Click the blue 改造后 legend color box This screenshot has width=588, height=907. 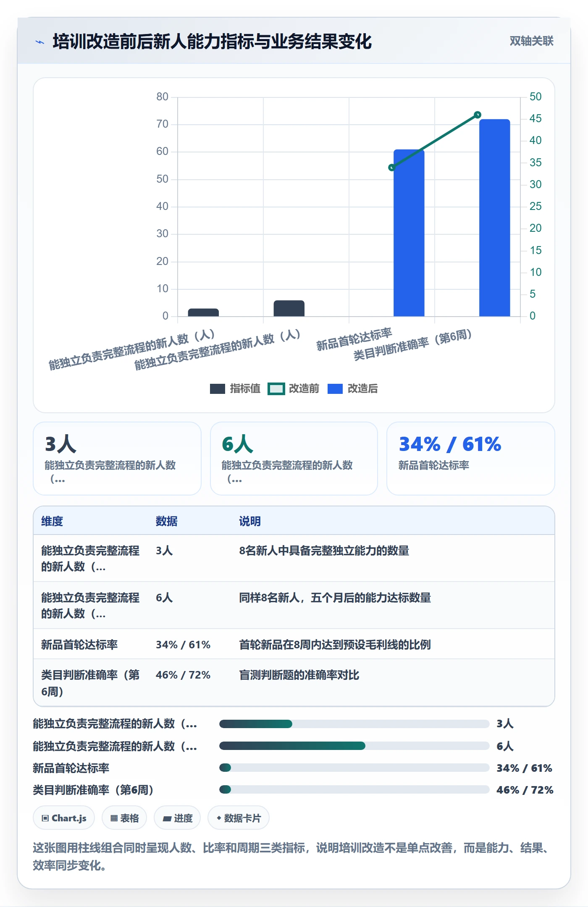click(335, 389)
